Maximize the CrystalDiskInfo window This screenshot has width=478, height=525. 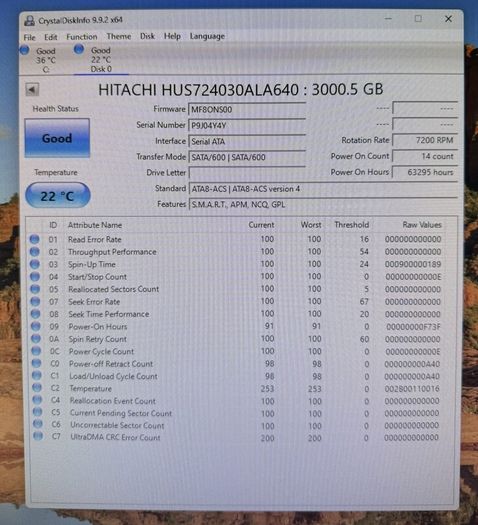[418, 19]
